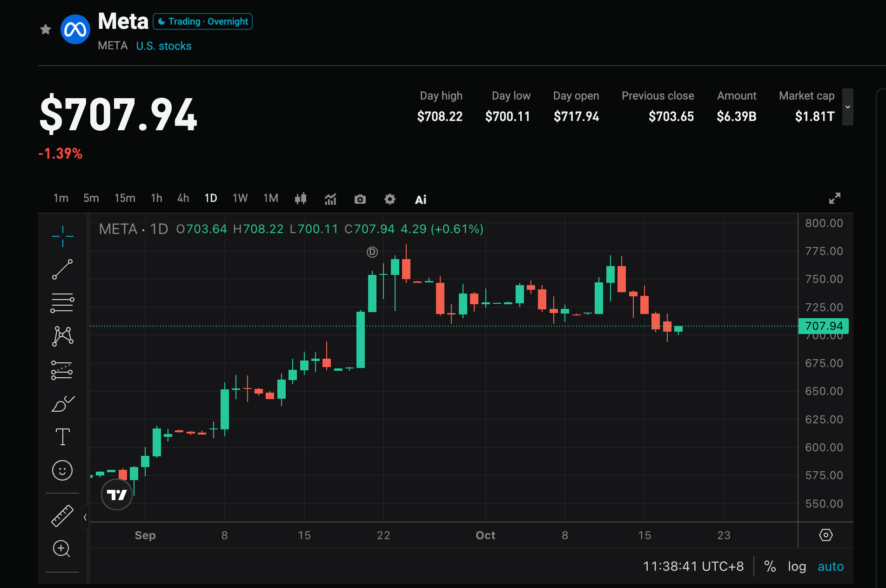Screen dimensions: 886x588
Task: Open the candlestick chart type selector
Action: click(301, 199)
